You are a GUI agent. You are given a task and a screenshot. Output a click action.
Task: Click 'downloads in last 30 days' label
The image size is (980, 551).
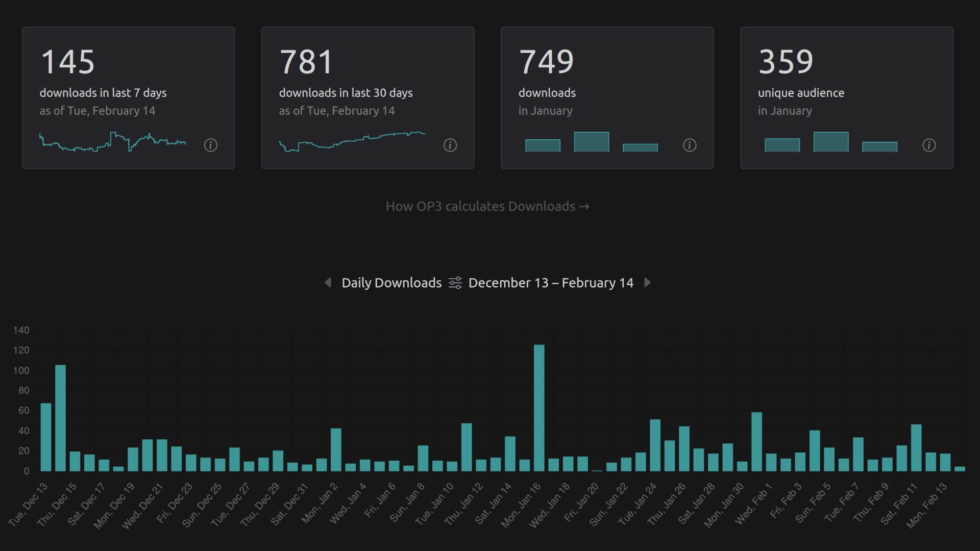click(346, 93)
